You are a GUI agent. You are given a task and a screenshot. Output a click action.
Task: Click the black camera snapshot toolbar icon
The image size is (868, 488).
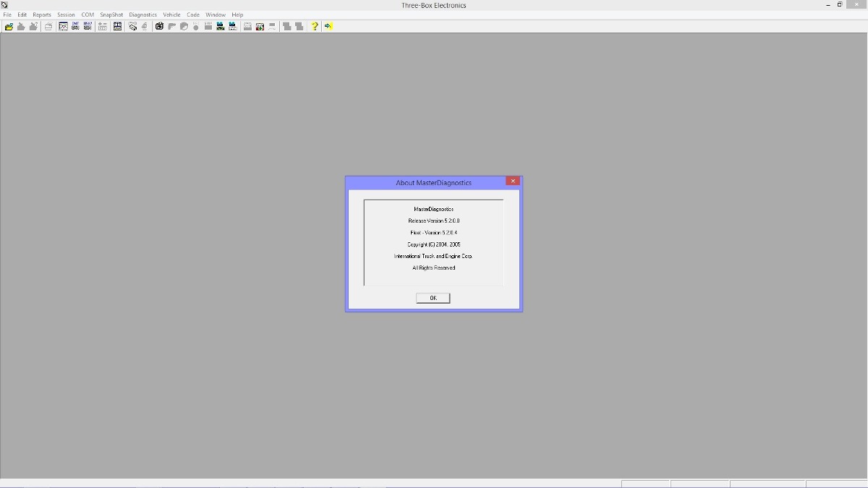pos(159,26)
